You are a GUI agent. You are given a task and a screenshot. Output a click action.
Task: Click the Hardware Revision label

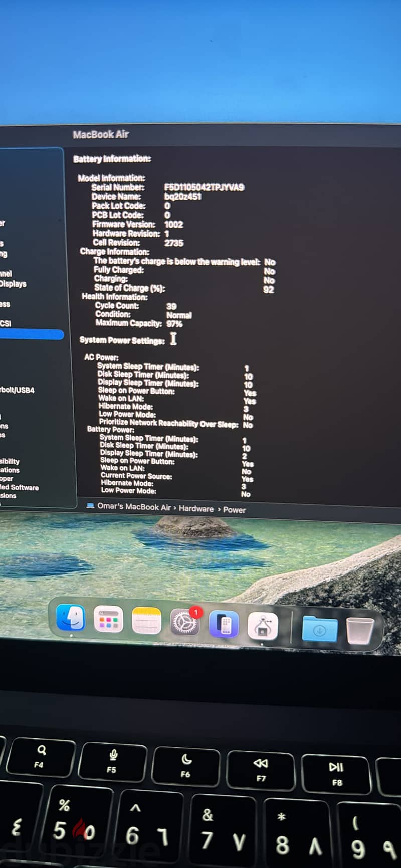pyautogui.click(x=126, y=234)
